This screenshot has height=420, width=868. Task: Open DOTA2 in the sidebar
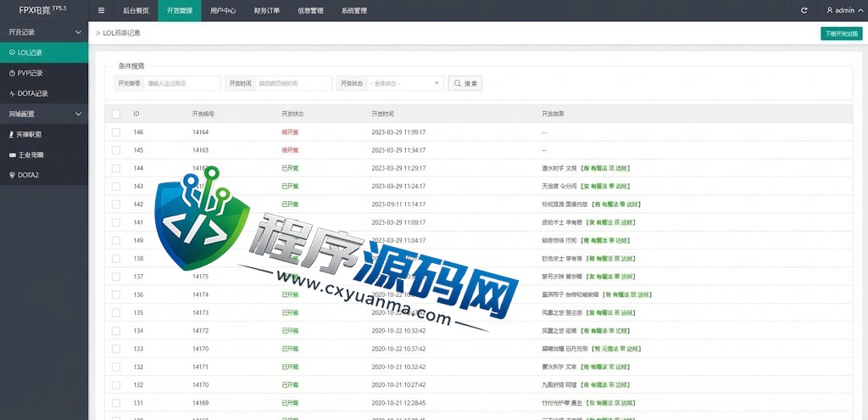click(x=44, y=175)
